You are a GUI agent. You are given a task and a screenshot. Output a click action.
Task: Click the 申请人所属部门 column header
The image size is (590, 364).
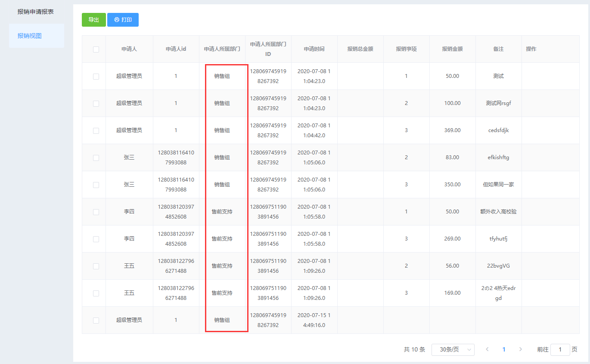[x=222, y=49]
